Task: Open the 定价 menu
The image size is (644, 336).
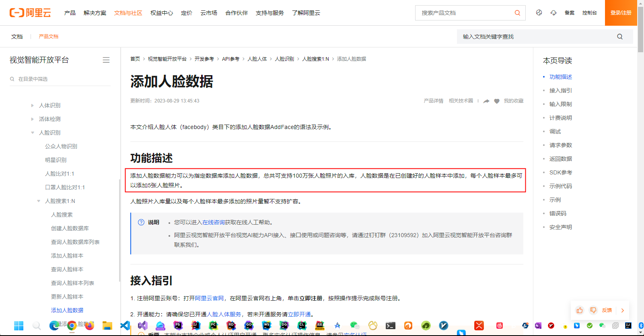Action: (187, 13)
